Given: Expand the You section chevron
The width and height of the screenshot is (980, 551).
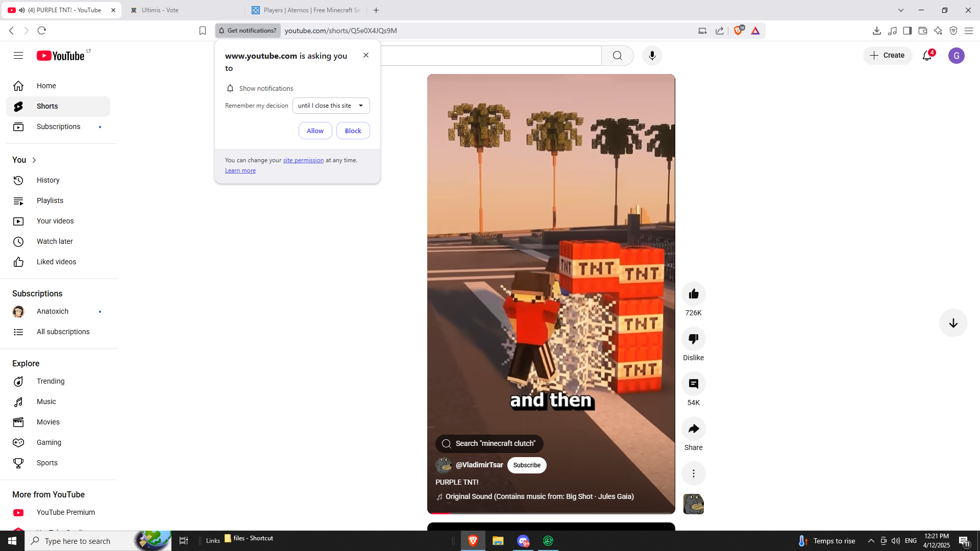Looking at the screenshot, I should point(34,160).
